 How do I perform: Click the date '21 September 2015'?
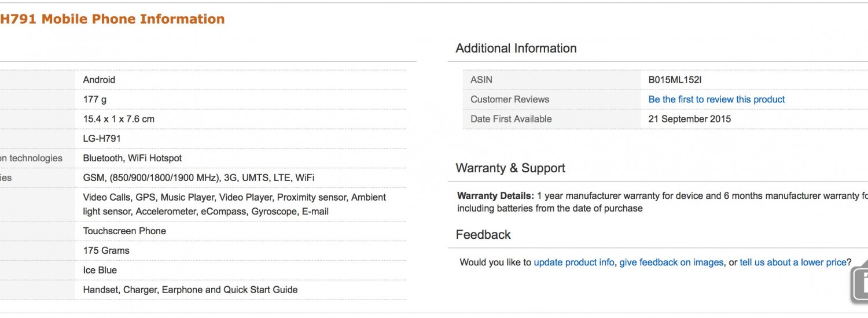point(689,119)
